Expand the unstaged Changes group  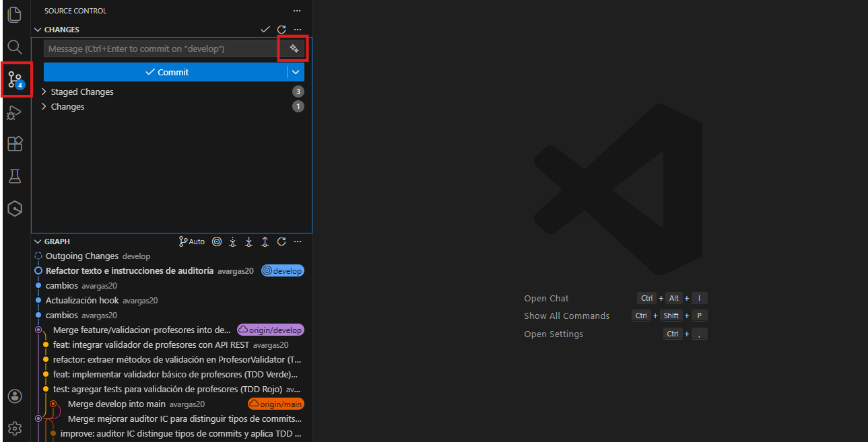click(67, 106)
